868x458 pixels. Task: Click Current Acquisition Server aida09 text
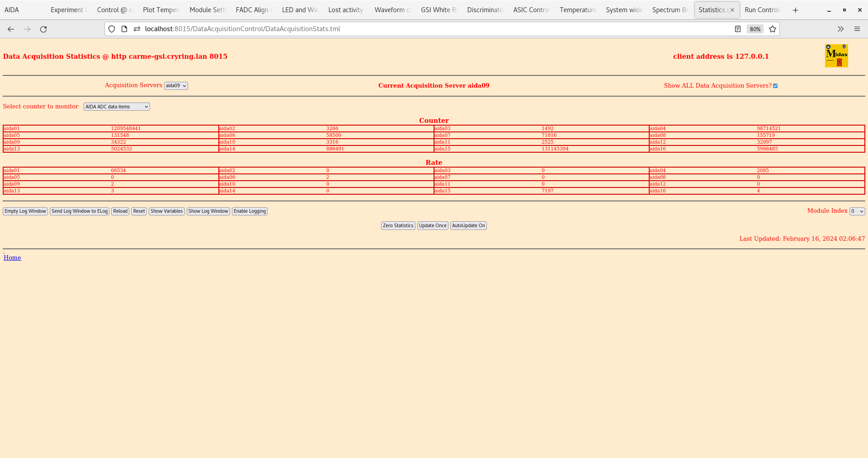click(434, 86)
